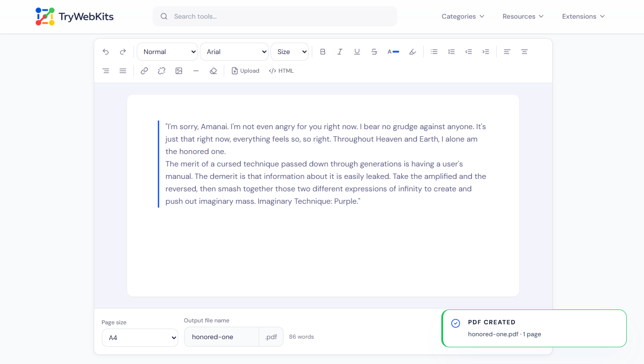This screenshot has height=364, width=644.
Task: Insert a hyperlink
Action: (144, 71)
